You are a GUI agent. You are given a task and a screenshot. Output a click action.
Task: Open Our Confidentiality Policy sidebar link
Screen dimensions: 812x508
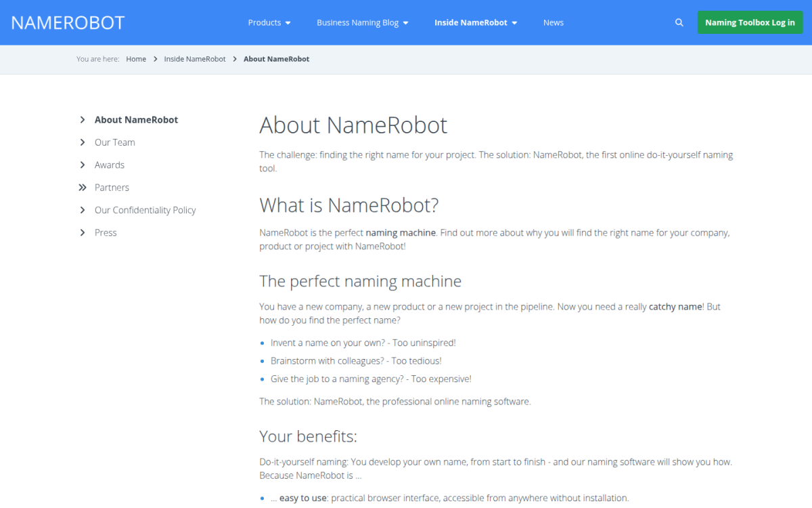145,210
